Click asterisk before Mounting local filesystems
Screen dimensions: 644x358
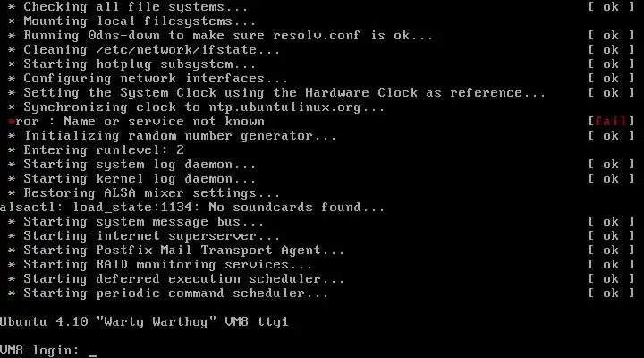coord(12,21)
